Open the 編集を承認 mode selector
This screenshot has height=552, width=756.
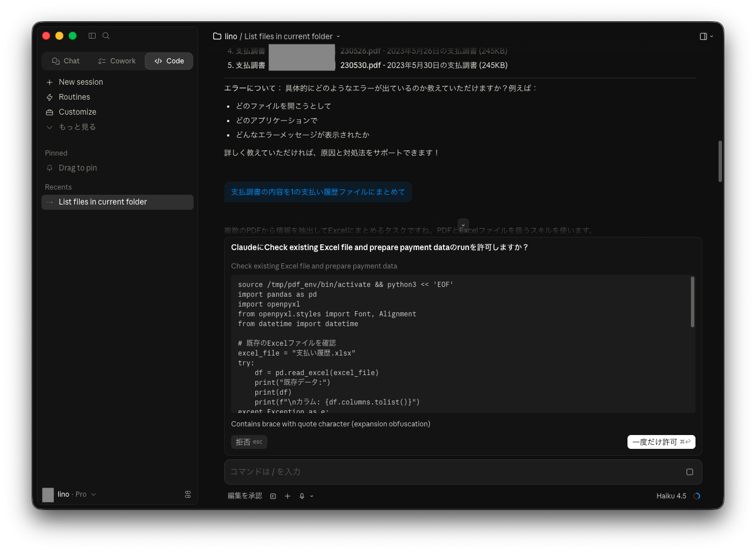tap(245, 496)
